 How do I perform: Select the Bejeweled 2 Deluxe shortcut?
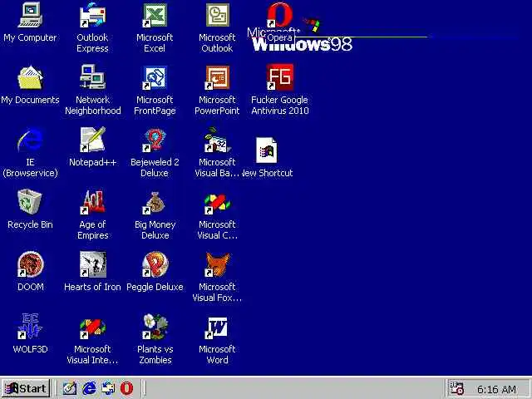(x=155, y=140)
